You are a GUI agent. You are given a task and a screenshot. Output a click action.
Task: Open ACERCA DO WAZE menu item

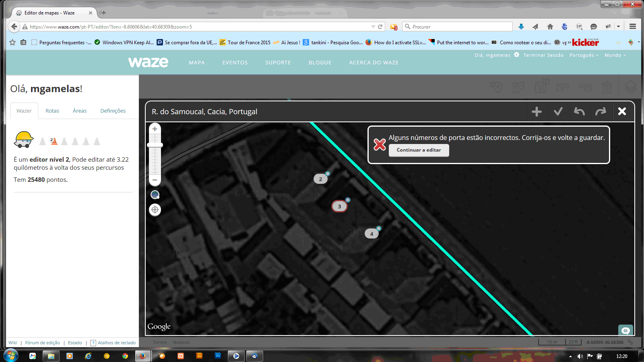pos(374,63)
